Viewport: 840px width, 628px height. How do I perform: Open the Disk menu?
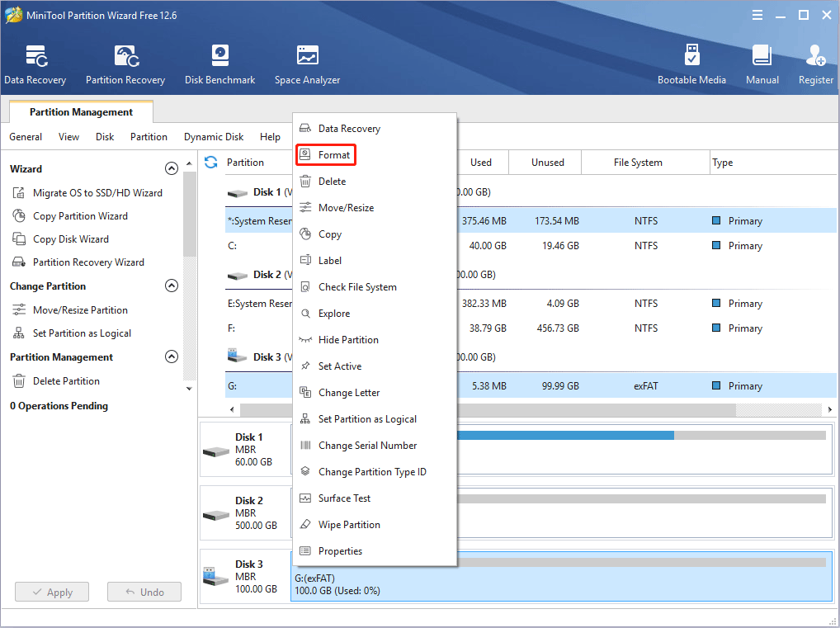[105, 137]
